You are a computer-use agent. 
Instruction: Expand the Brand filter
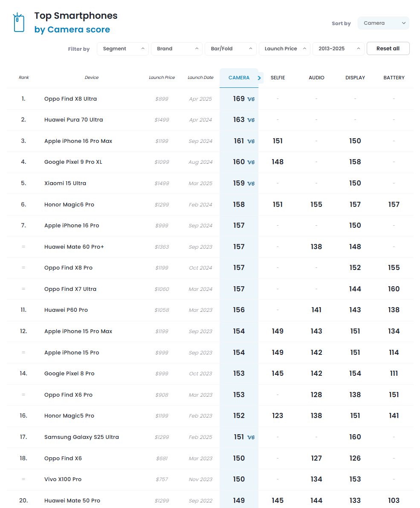[177, 49]
